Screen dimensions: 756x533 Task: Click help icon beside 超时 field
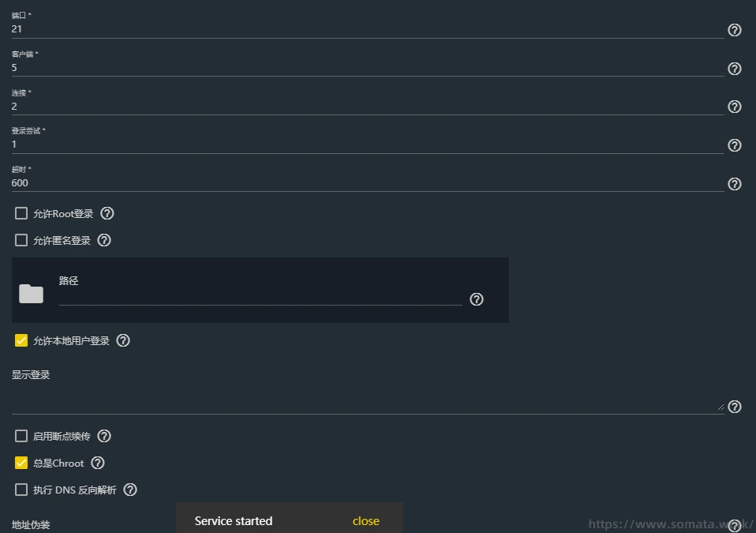734,184
